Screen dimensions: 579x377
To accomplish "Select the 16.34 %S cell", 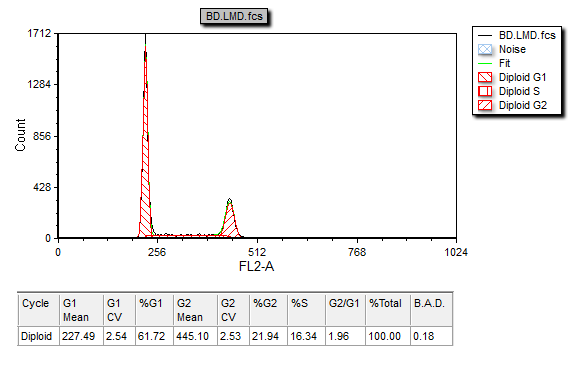I will pos(306,336).
